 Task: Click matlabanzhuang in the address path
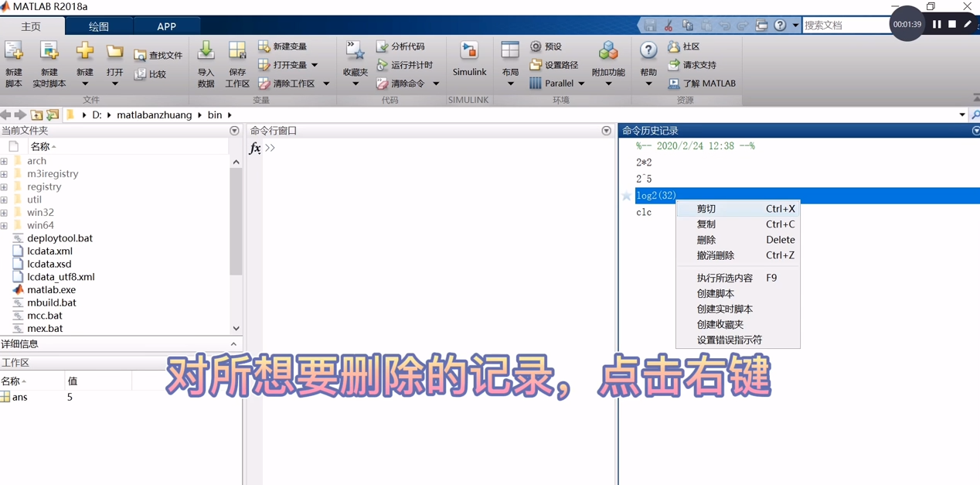154,115
